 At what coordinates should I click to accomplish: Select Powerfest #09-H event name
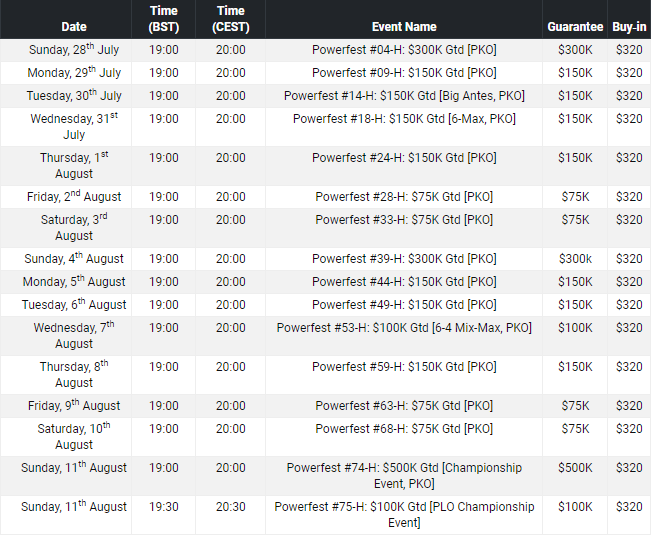[404, 73]
